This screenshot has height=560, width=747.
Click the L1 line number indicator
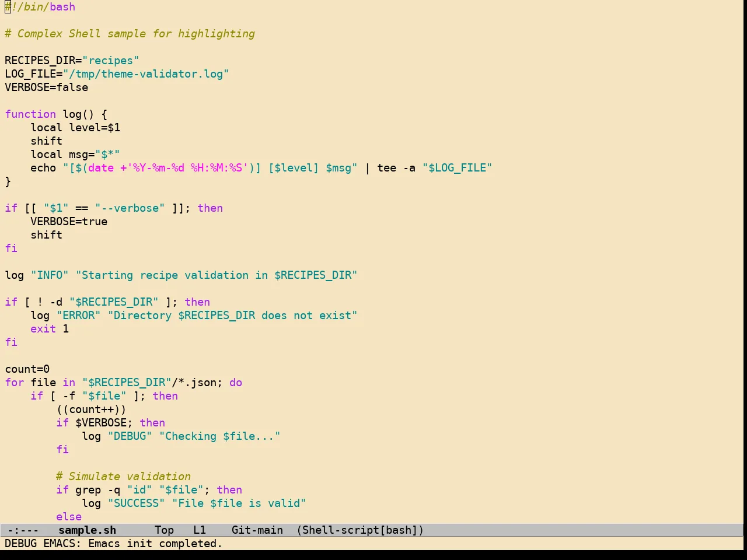click(200, 530)
